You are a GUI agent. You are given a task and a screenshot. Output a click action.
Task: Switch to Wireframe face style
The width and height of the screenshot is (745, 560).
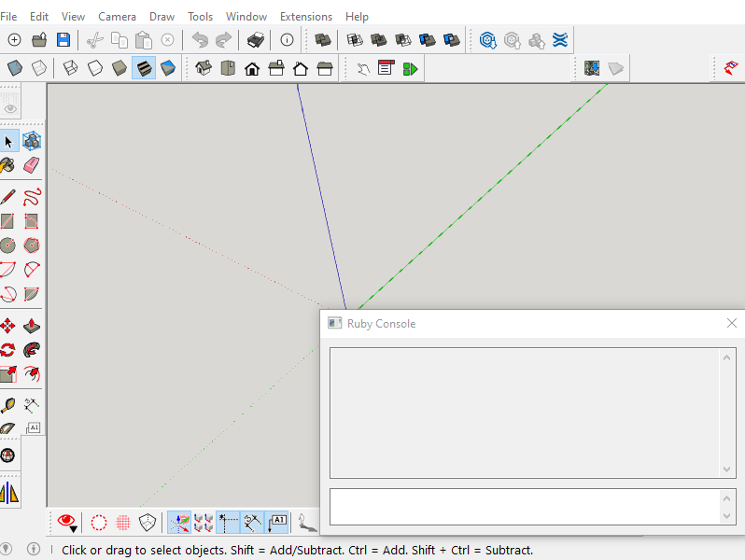(x=70, y=68)
